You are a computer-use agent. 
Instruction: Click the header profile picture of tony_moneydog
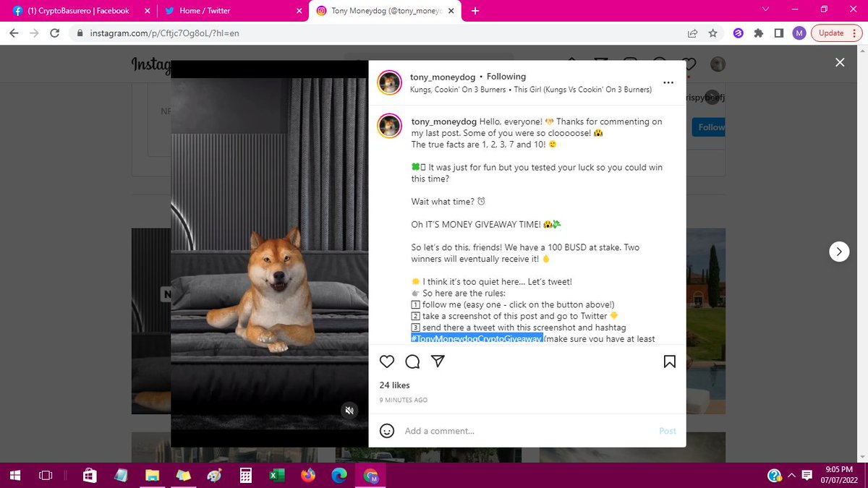tap(389, 83)
